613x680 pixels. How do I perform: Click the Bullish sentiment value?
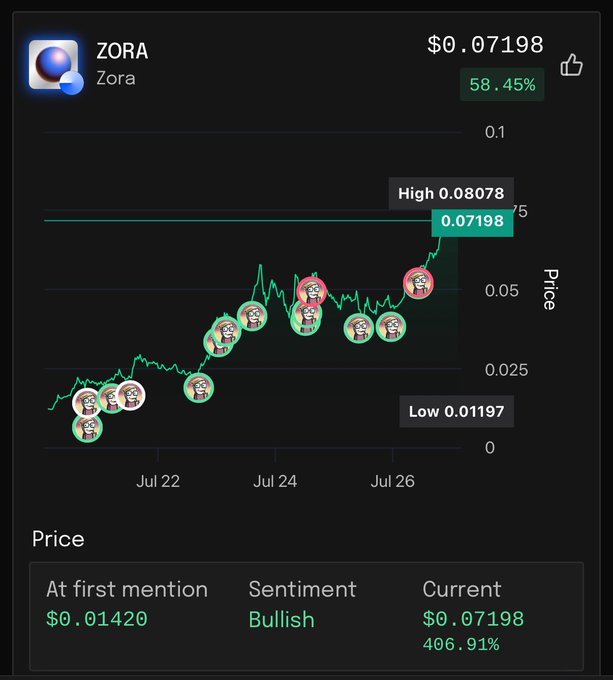(281, 619)
